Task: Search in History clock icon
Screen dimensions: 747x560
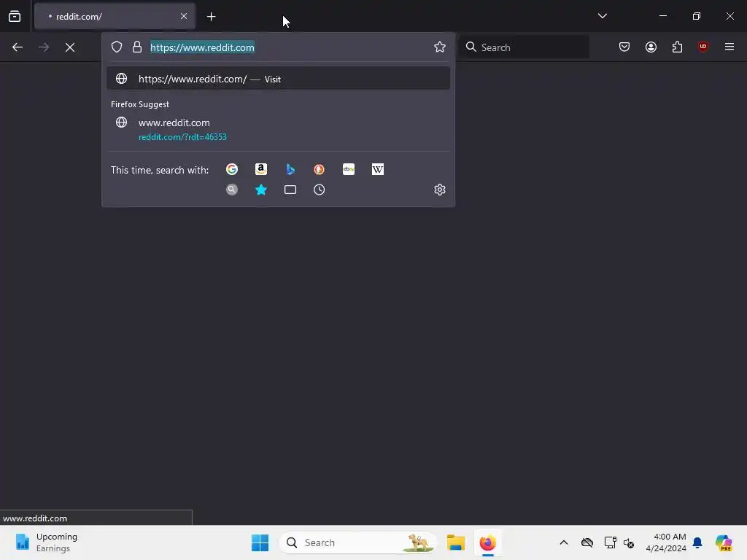Action: point(320,190)
